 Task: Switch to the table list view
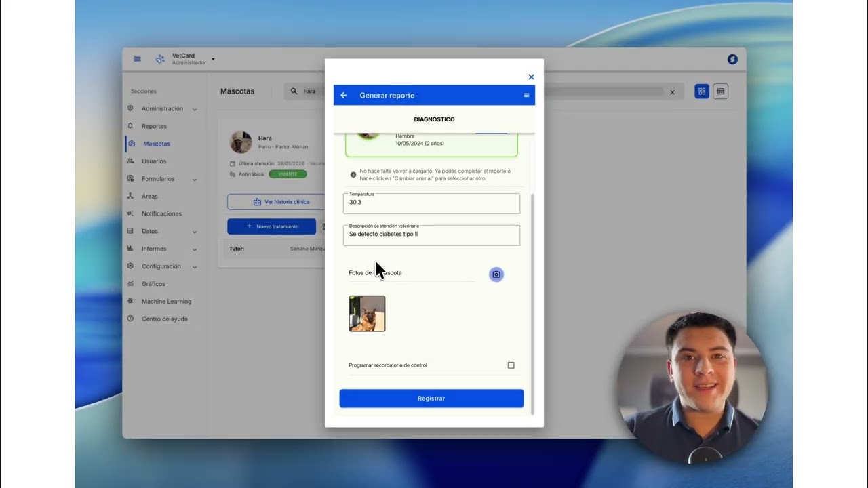pos(721,91)
